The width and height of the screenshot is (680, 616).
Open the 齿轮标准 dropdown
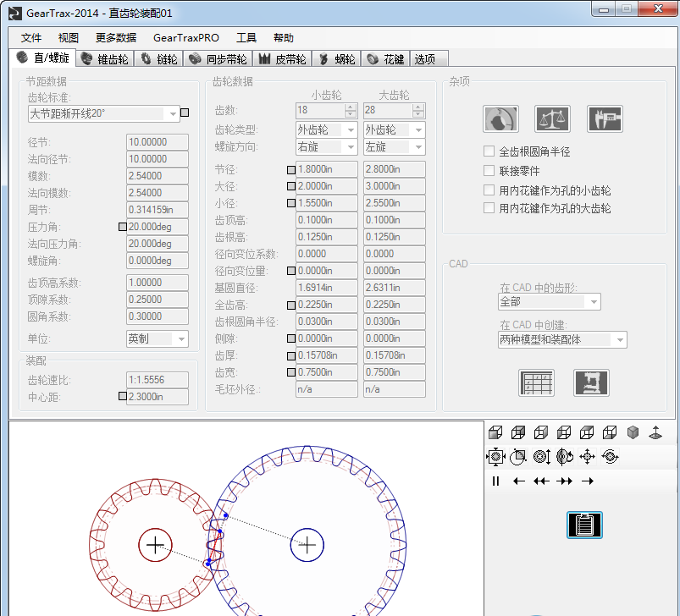173,113
